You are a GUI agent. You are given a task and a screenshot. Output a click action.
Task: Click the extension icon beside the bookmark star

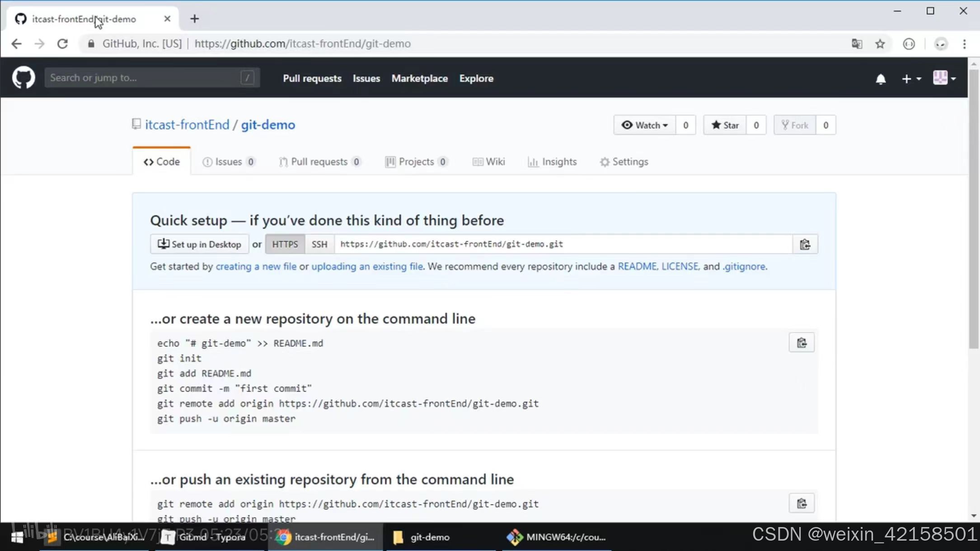point(909,44)
